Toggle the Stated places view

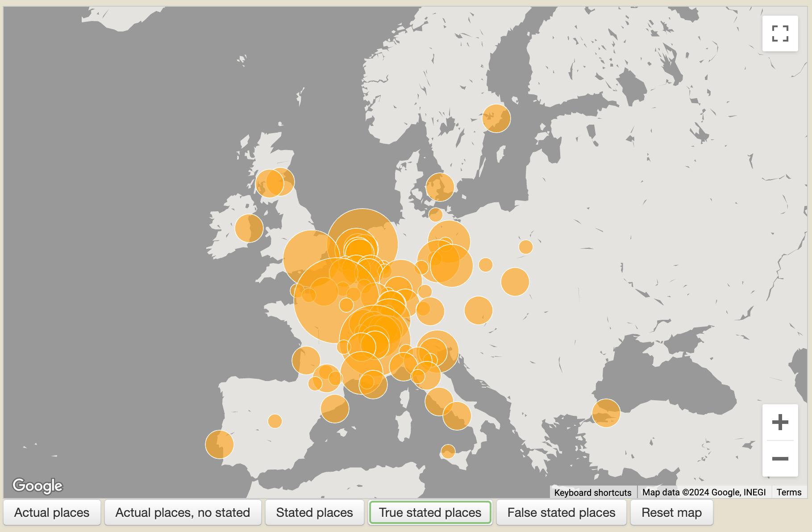(x=314, y=513)
